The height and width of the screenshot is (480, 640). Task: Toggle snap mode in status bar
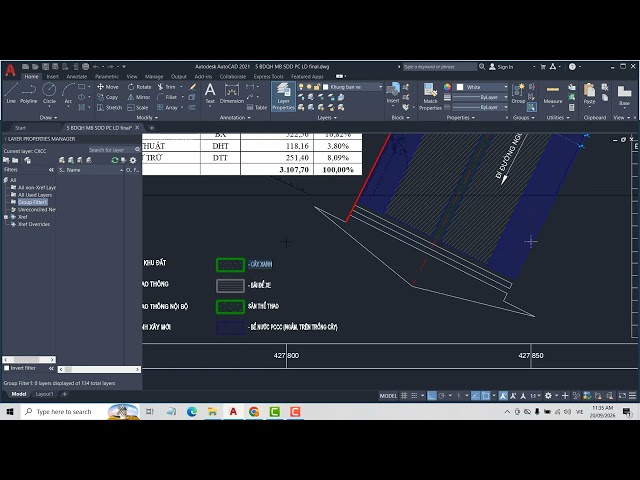414,396
